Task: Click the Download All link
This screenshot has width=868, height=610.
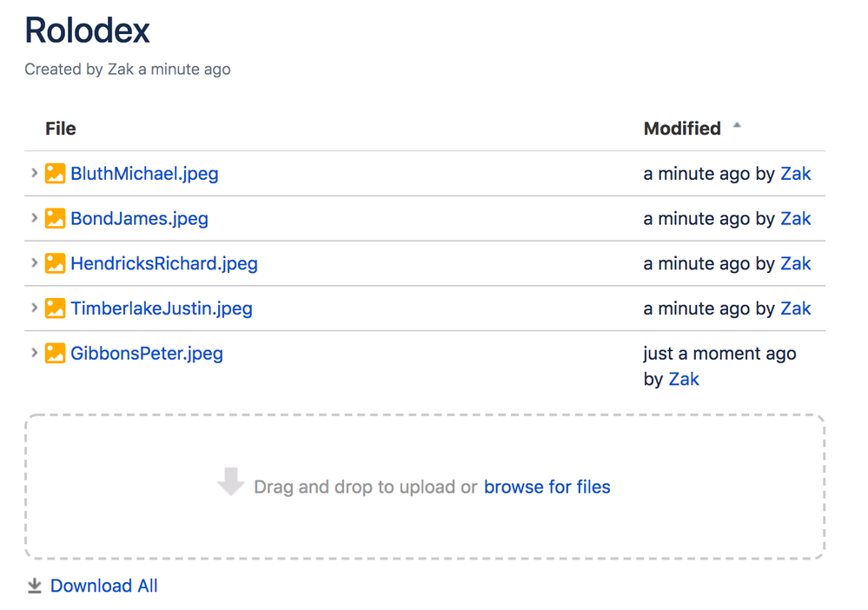Action: 104,586
